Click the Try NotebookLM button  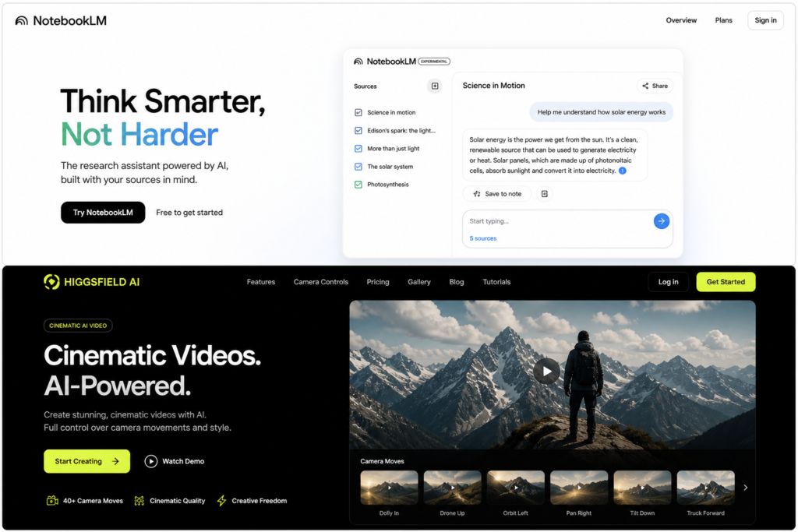point(103,212)
